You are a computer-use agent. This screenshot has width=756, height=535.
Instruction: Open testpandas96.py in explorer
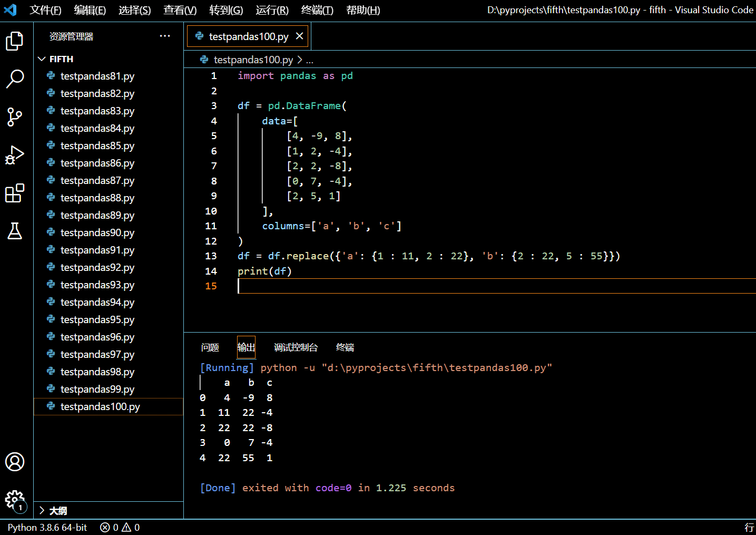point(109,337)
